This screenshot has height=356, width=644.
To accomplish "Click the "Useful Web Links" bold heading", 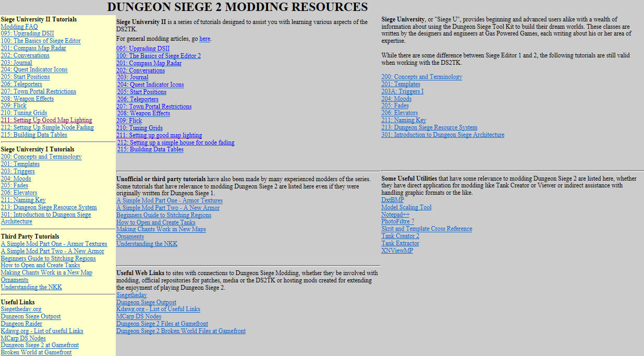I will (140, 273).
